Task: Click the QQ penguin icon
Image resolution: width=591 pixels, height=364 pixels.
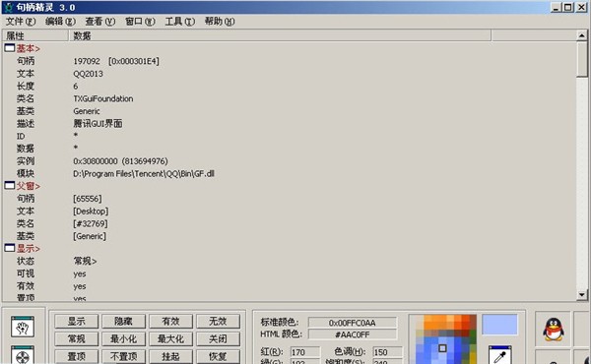Action: click(x=554, y=330)
